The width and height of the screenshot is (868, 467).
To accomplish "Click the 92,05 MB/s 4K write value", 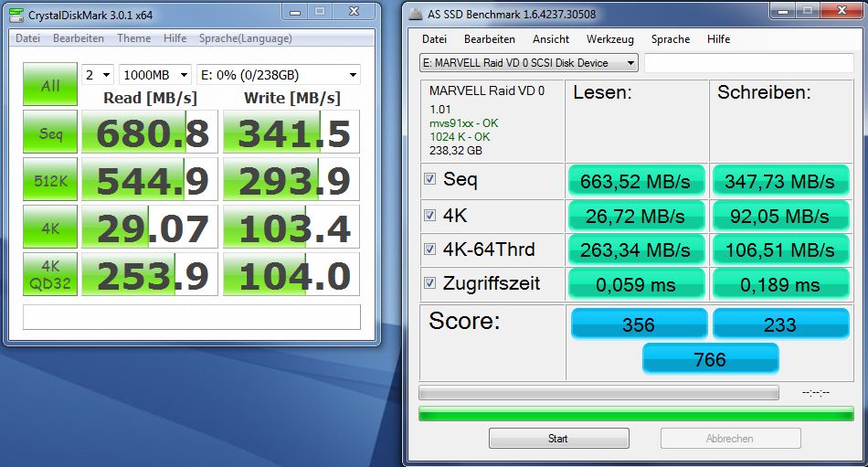I will (780, 216).
